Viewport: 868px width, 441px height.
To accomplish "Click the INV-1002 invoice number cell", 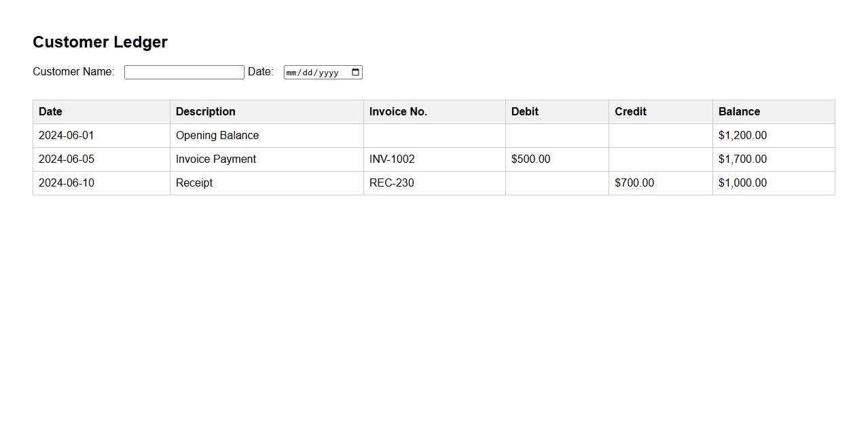I will point(392,159).
